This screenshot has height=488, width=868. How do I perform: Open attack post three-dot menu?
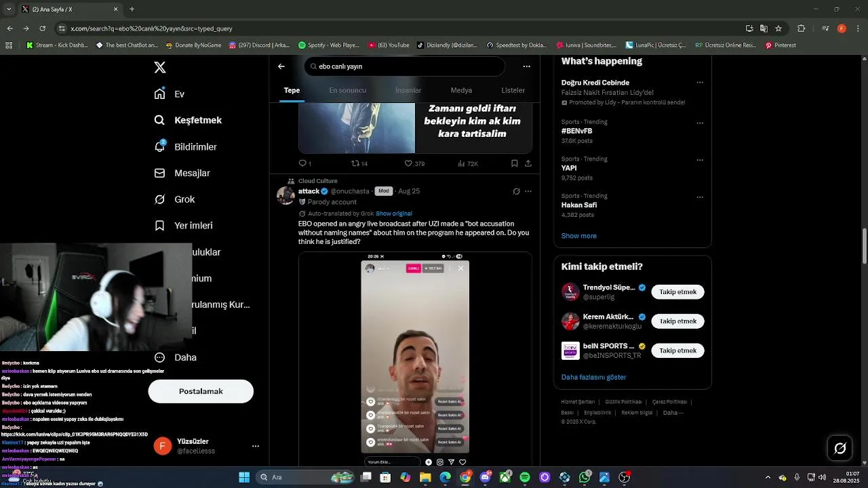click(x=528, y=191)
